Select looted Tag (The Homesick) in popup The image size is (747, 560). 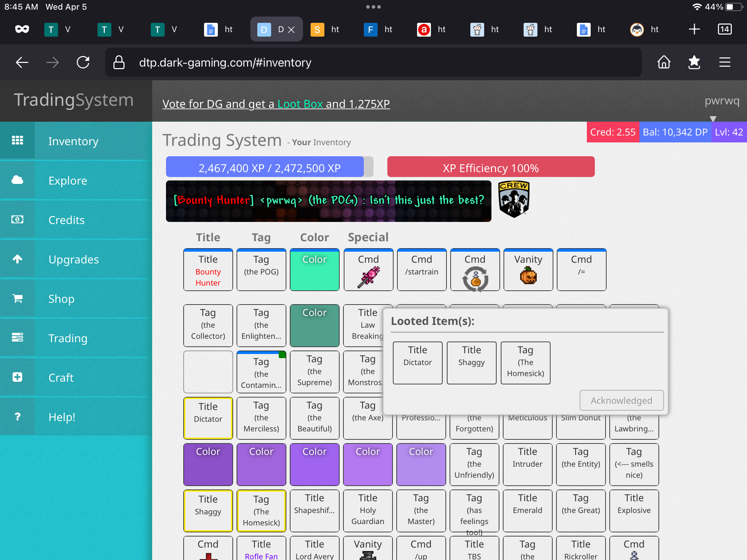click(525, 363)
